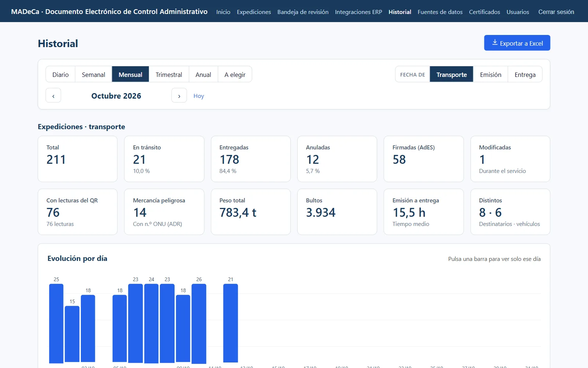Viewport: 588px width, 368px height.
Task: Click the Total 211 card
Action: 78,159
